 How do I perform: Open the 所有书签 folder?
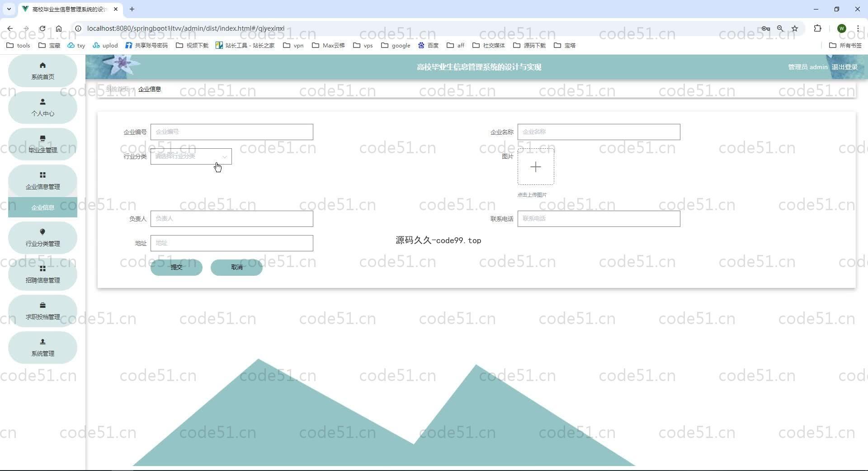point(845,45)
